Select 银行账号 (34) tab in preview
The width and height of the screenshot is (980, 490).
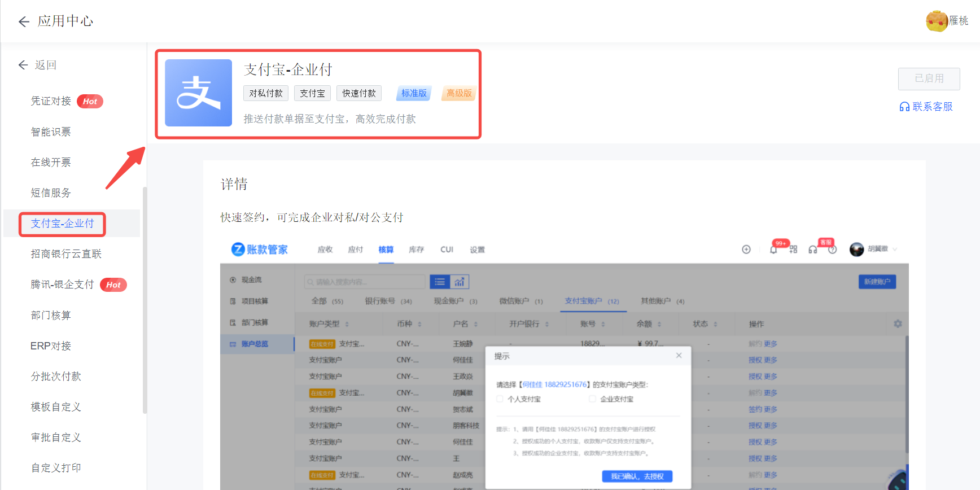tap(388, 301)
